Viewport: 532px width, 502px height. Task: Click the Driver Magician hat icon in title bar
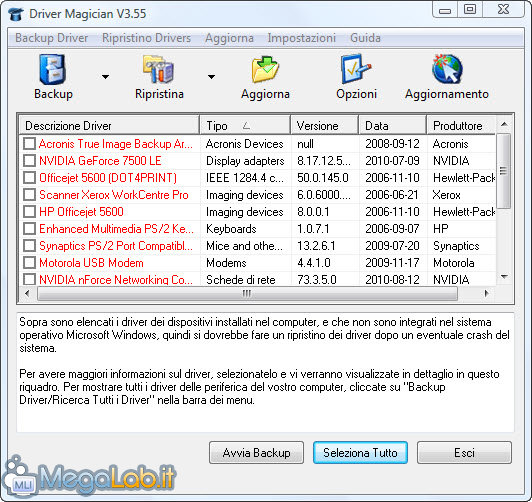tap(16, 14)
